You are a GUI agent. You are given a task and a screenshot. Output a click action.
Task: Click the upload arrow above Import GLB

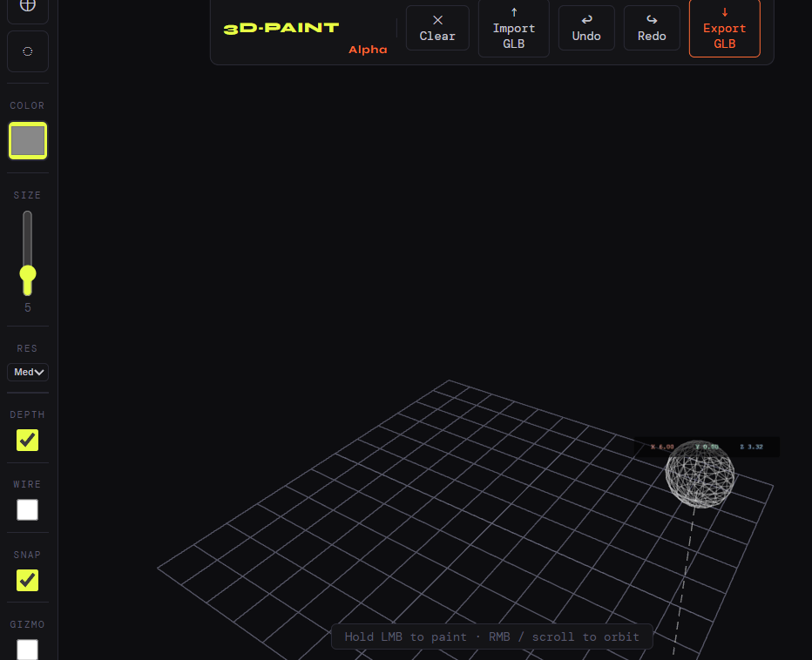pyautogui.click(x=514, y=12)
